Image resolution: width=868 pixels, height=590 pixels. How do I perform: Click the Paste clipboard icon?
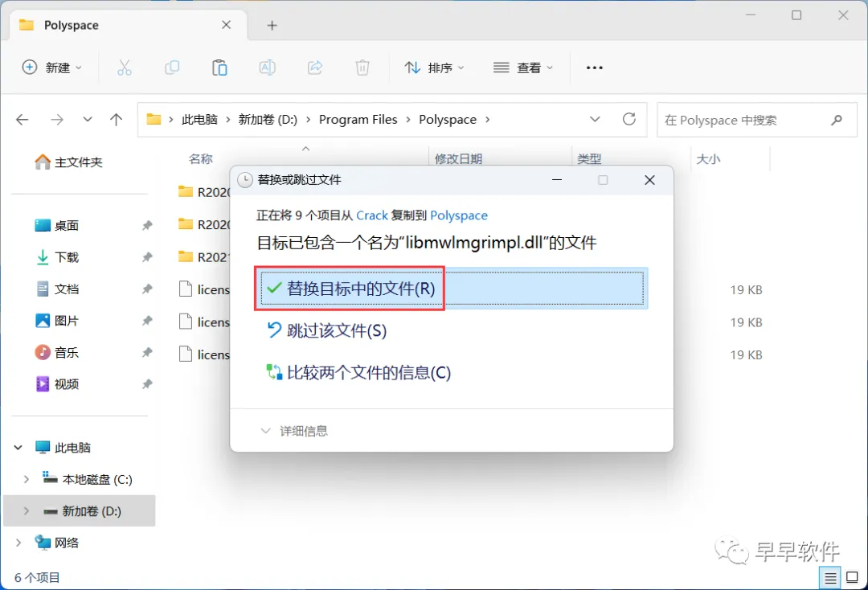tap(219, 68)
